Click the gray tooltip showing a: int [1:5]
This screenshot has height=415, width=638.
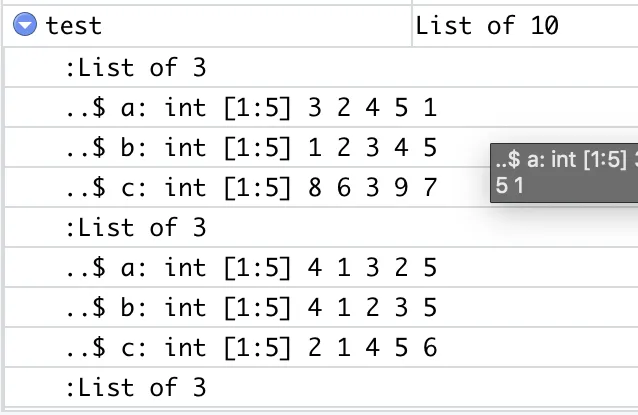point(564,173)
